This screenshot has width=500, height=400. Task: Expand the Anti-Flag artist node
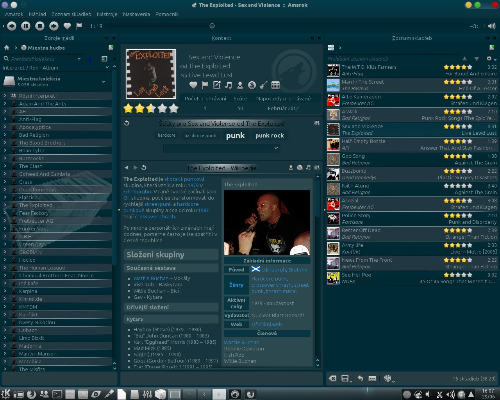click(5, 119)
